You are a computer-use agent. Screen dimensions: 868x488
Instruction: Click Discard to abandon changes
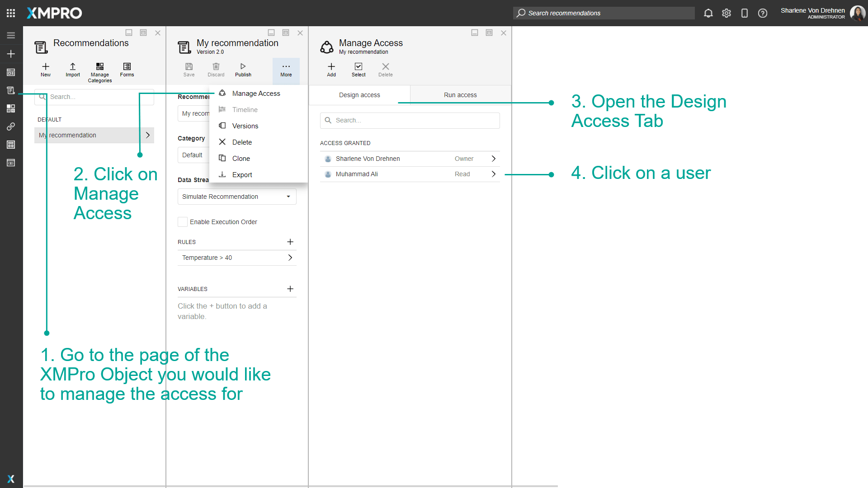216,69
